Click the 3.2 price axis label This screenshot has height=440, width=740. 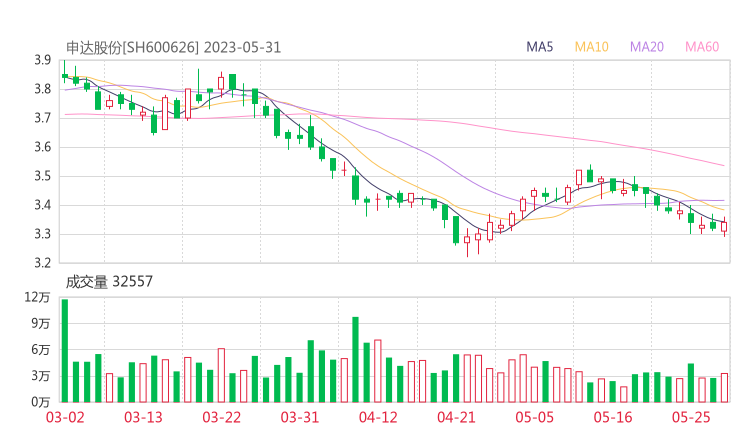(x=42, y=262)
